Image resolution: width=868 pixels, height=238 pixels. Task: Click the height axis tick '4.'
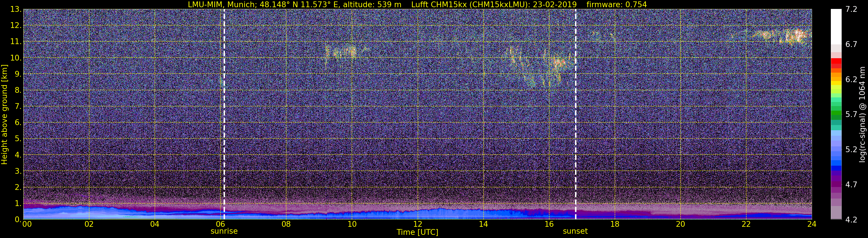point(18,155)
